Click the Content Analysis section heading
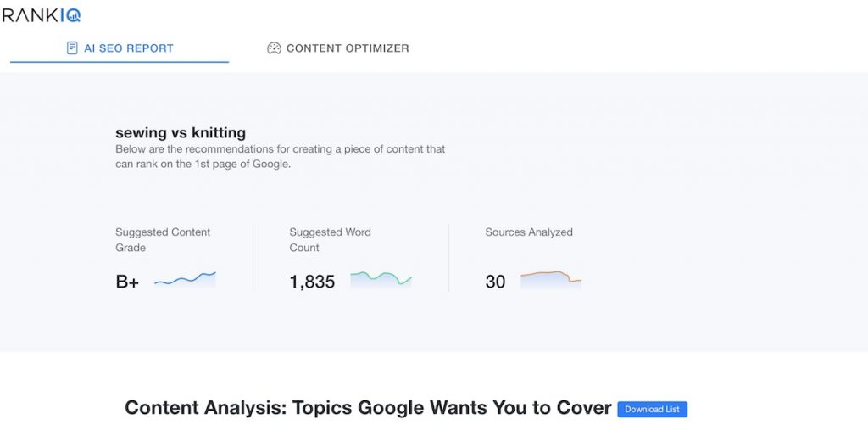Viewport: 868px width, 425px height. 368,408
